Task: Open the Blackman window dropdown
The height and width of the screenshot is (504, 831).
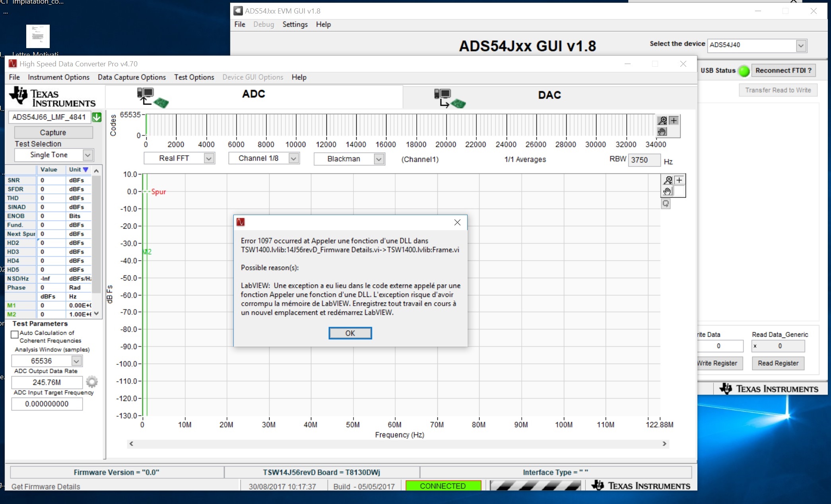Action: point(379,159)
